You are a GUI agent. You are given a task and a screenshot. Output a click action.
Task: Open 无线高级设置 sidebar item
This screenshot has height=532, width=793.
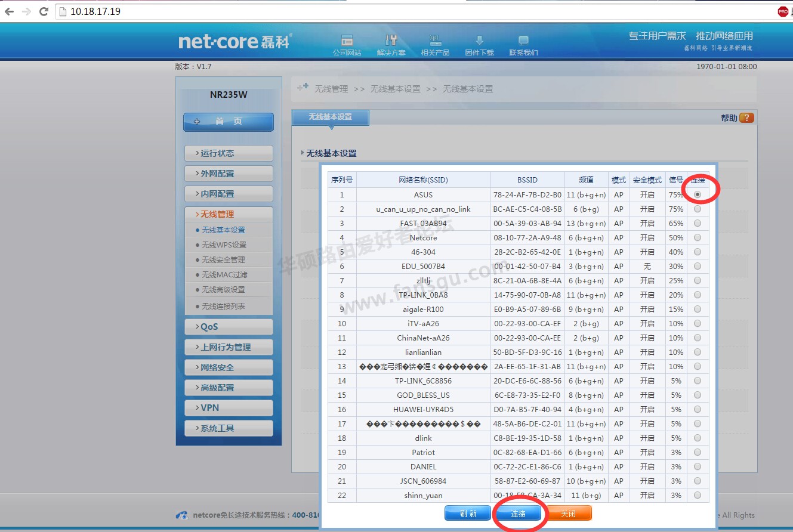[223, 290]
